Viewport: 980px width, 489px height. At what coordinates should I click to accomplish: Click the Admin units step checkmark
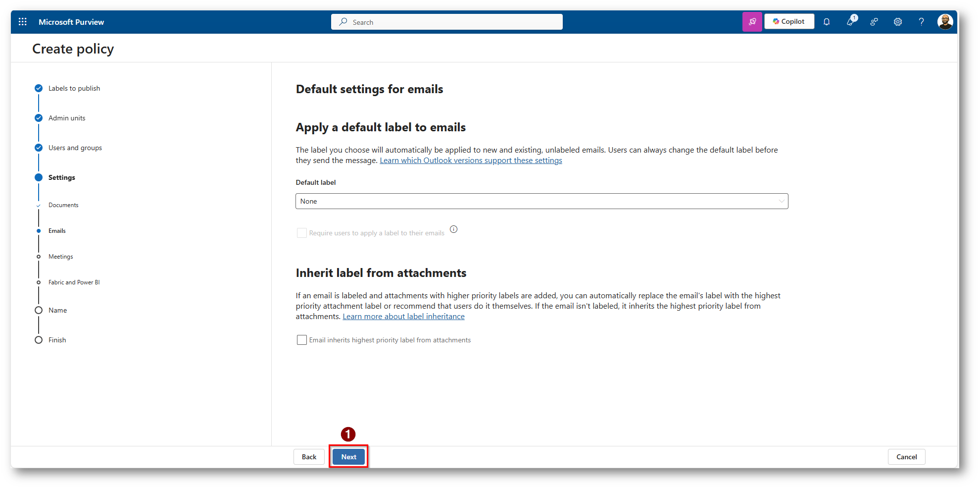39,118
